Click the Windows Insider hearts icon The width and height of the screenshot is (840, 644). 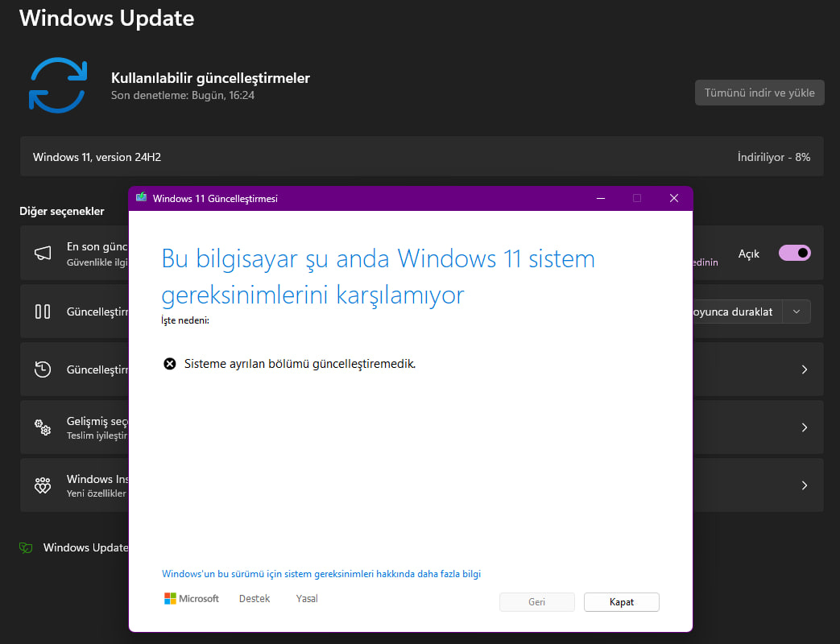click(43, 485)
